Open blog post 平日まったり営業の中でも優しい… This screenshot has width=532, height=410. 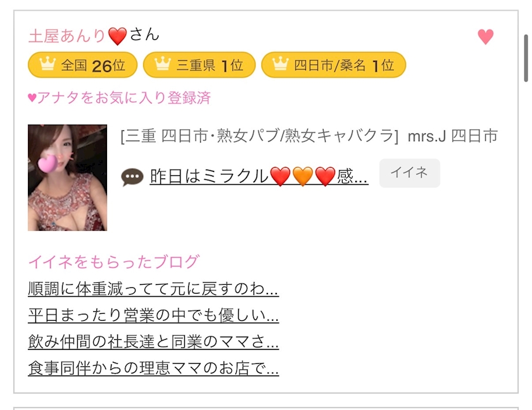click(x=153, y=316)
